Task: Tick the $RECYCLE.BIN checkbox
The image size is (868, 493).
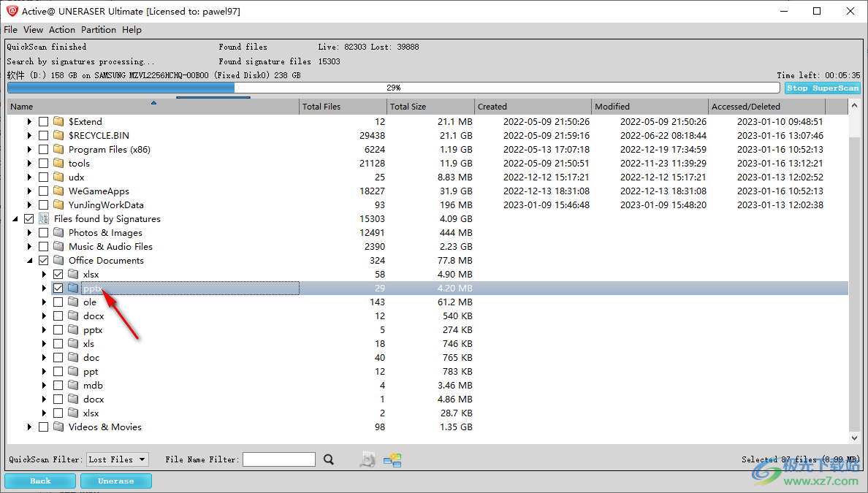Action: 44,135
